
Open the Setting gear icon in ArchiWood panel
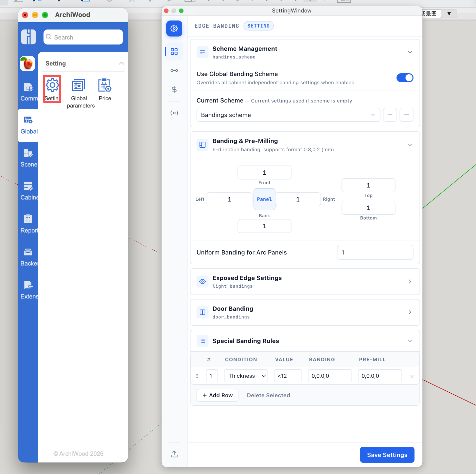pos(52,89)
